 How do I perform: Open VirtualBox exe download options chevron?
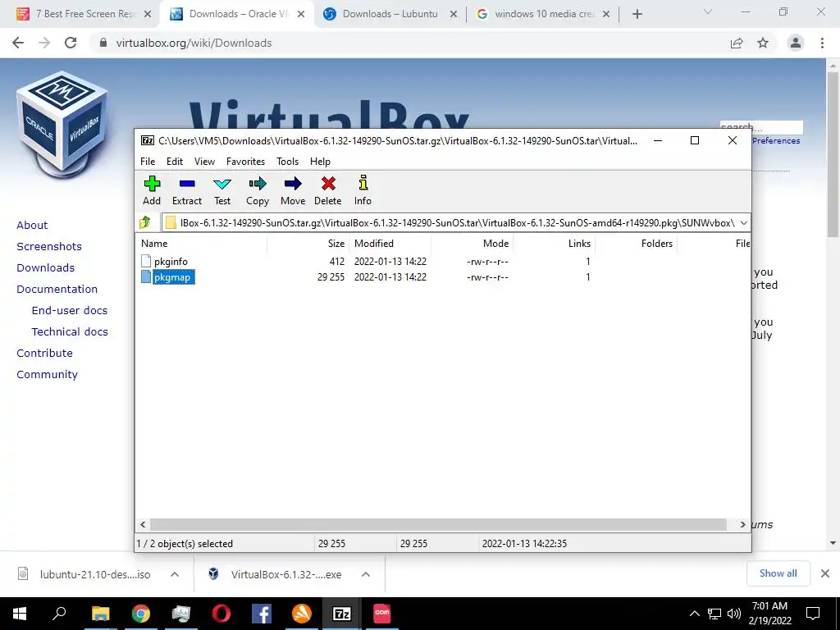366,574
